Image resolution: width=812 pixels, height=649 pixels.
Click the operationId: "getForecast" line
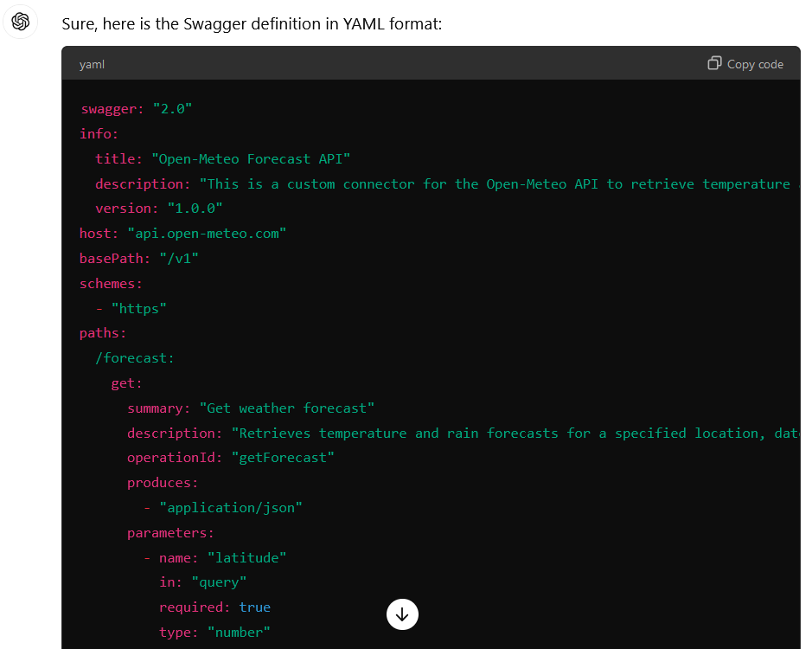231,458
